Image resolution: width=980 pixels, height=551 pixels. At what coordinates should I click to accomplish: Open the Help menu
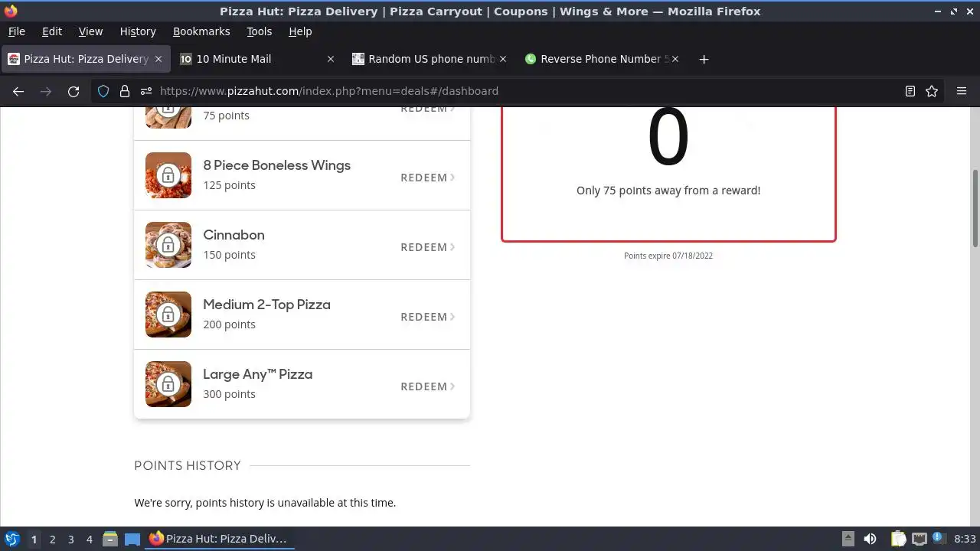pyautogui.click(x=300, y=31)
